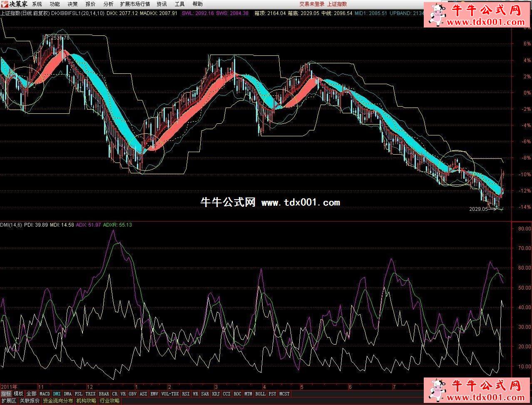Open the 系统 menu

tap(37, 4)
